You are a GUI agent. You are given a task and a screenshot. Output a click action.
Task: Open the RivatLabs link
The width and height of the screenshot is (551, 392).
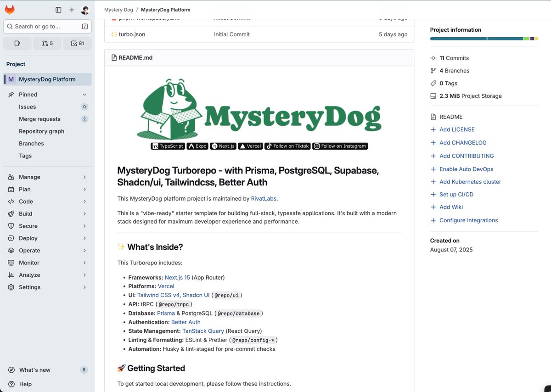(x=264, y=199)
